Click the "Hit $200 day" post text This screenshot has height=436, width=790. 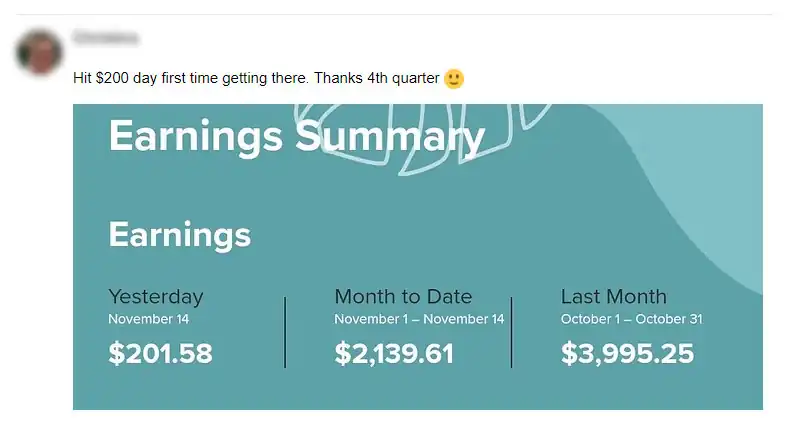pyautogui.click(x=257, y=78)
